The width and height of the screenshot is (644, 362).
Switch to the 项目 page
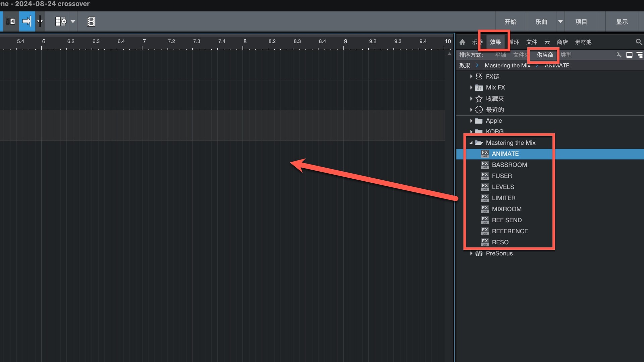pyautogui.click(x=581, y=22)
